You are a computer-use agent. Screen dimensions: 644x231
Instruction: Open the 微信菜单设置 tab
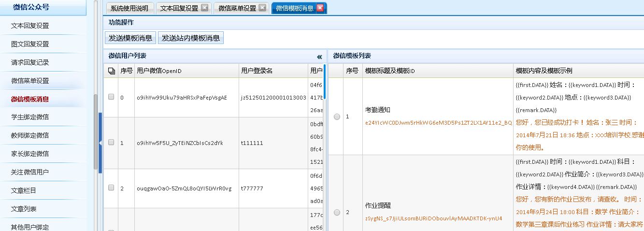coord(237,8)
